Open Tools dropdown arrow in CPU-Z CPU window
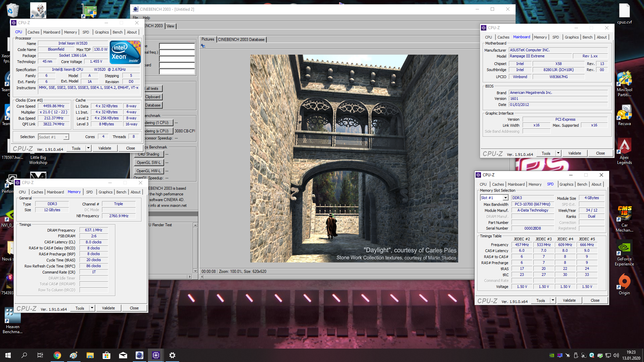The width and height of the screenshot is (644, 362). click(89, 148)
